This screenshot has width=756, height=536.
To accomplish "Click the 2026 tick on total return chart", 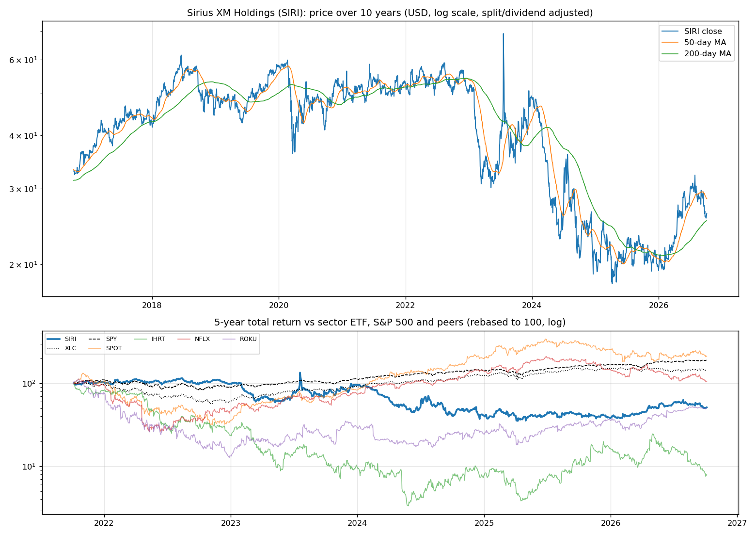I will pyautogui.click(x=611, y=523).
